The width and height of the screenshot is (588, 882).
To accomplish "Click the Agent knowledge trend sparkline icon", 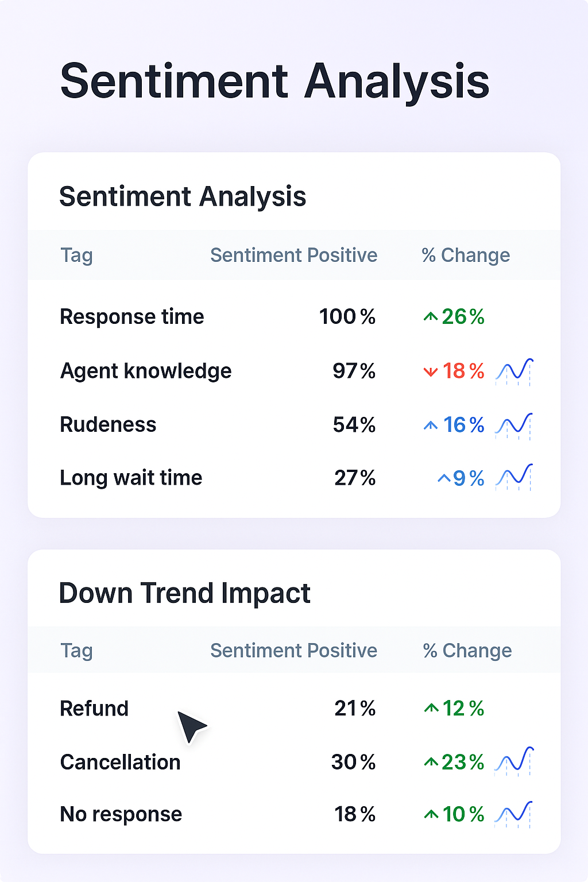I will click(514, 372).
